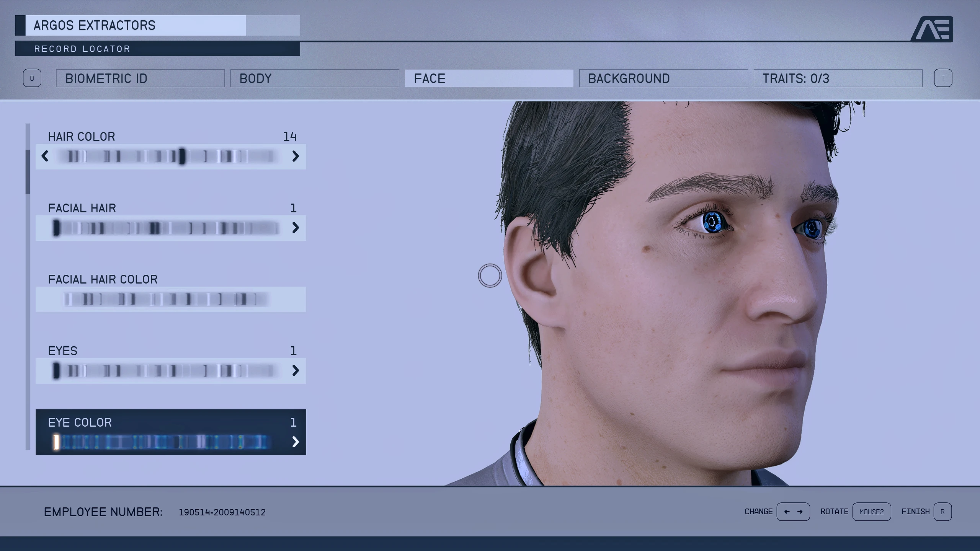
Task: Click the targeting circle near the ear
Action: pos(490,276)
